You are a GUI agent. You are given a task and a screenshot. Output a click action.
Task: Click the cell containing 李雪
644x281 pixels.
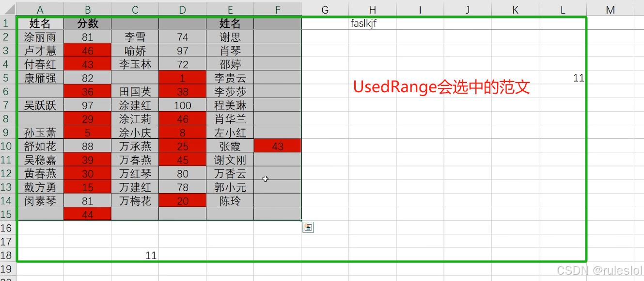coord(135,37)
